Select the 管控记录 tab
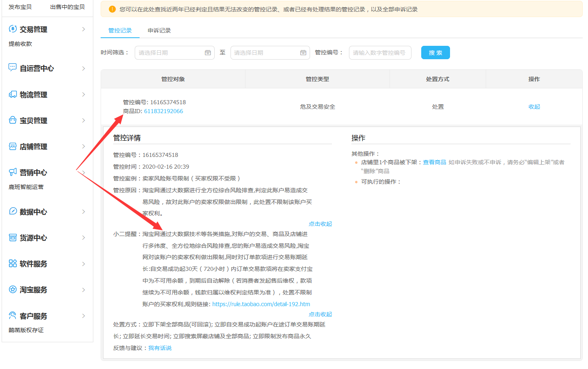Screen dimensions: 588x369 click(x=120, y=30)
